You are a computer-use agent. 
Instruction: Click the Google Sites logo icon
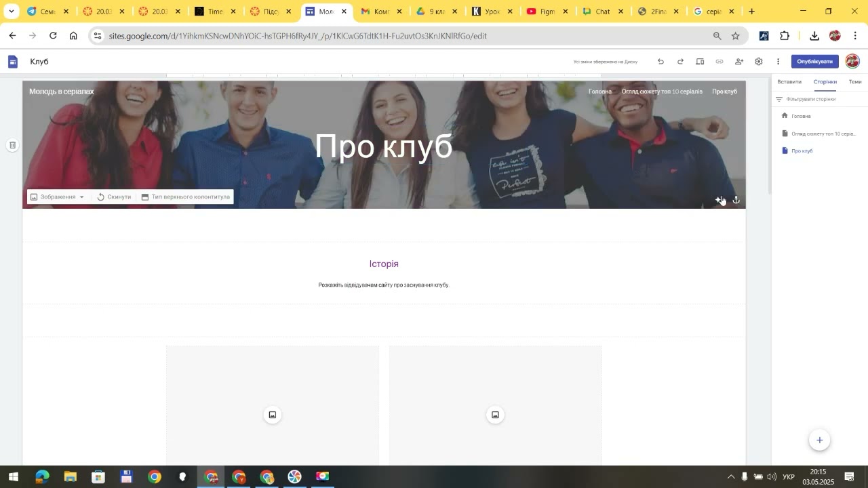click(12, 62)
